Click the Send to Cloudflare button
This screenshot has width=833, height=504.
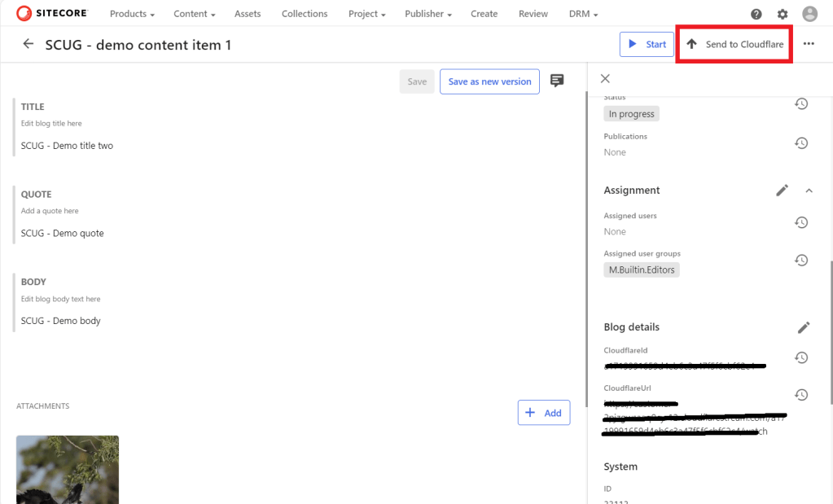(x=735, y=45)
